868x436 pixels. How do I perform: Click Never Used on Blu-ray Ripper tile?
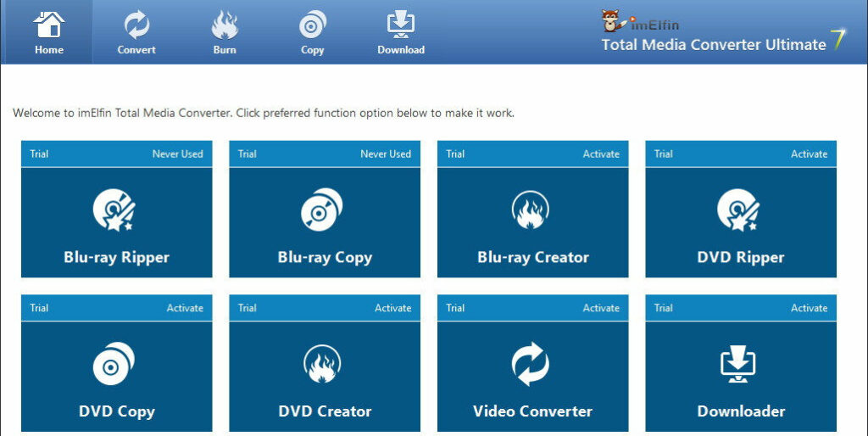pos(178,154)
